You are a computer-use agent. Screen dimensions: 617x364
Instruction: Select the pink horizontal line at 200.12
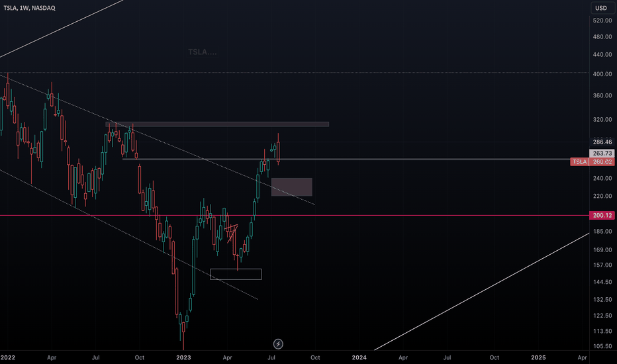[295, 215]
